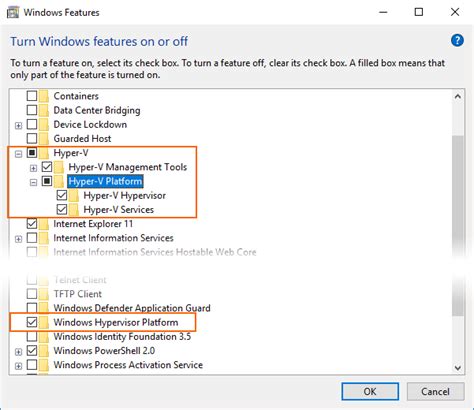The width and height of the screenshot is (474, 410).
Task: Enable the Data Center Bridging checkbox
Action: 32,110
